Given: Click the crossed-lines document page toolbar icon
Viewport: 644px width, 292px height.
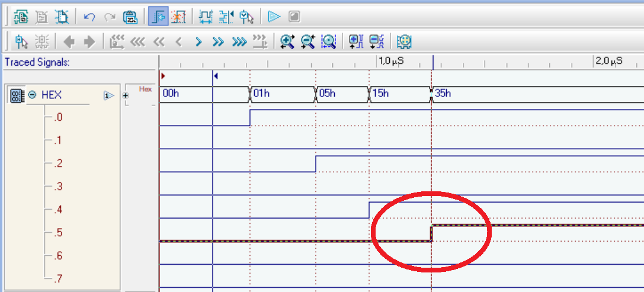Looking at the screenshot, I should point(62,17).
